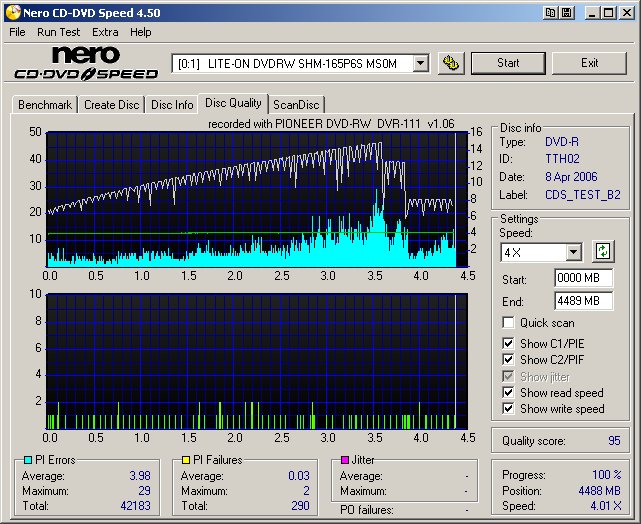The height and width of the screenshot is (524, 641).
Task: Toggle Show write speed checkbox
Action: tap(508, 408)
